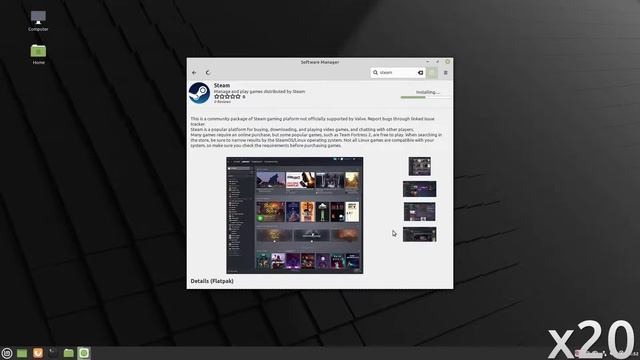640x360 pixels.
Task: Click the Reviews count under the stars
Action: pos(222,102)
